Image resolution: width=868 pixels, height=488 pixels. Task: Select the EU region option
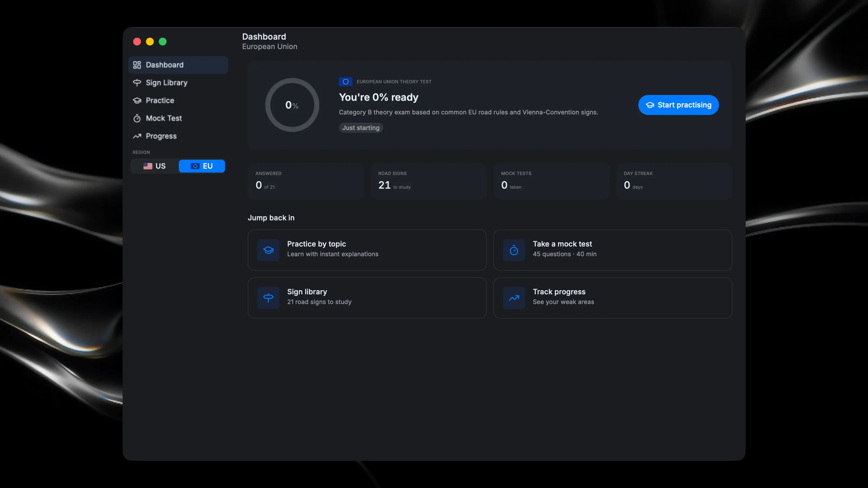[202, 166]
